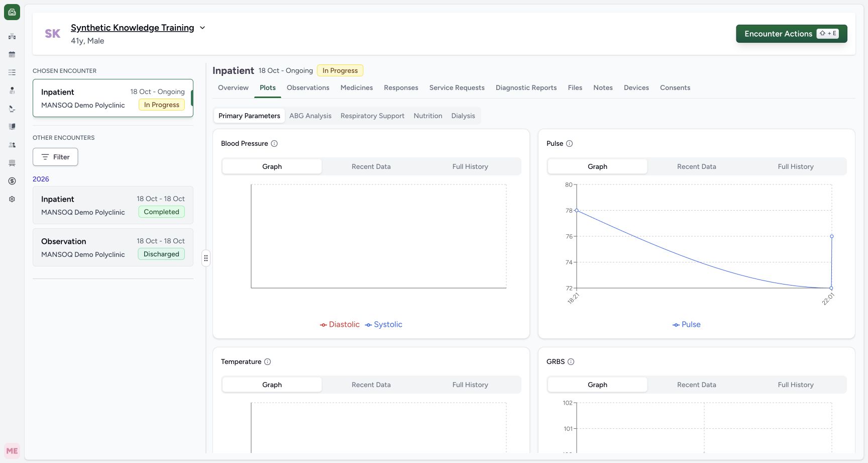The image size is (868, 463).
Task: Open the Observations tab
Action: click(x=308, y=88)
